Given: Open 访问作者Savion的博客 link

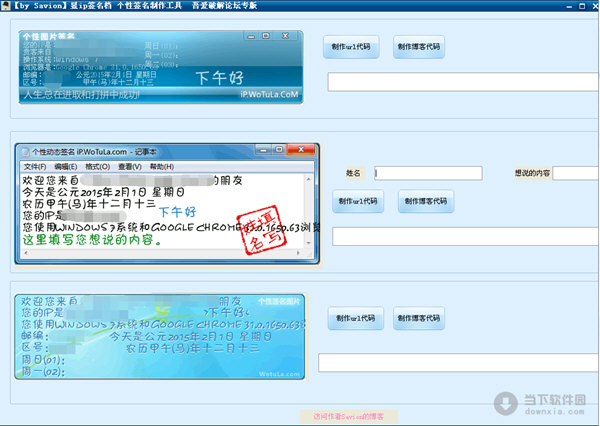Looking at the screenshot, I should [349, 416].
